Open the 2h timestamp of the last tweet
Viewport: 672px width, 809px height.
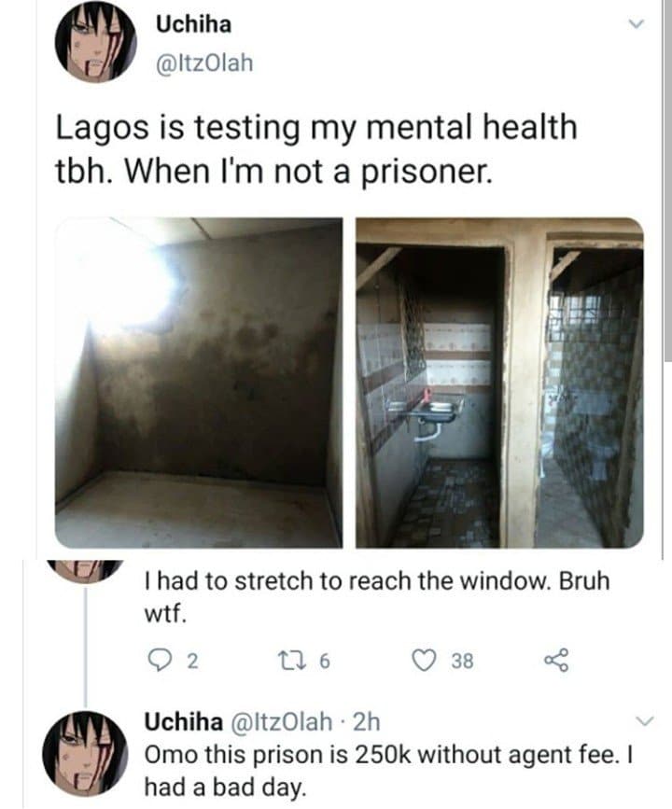tap(367, 721)
